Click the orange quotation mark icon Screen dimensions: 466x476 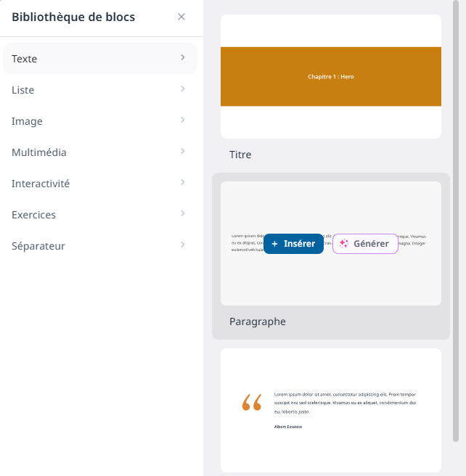click(252, 403)
